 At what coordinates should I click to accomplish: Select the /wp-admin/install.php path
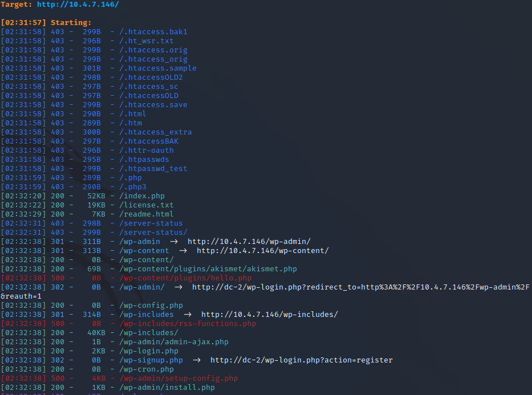click(x=167, y=388)
